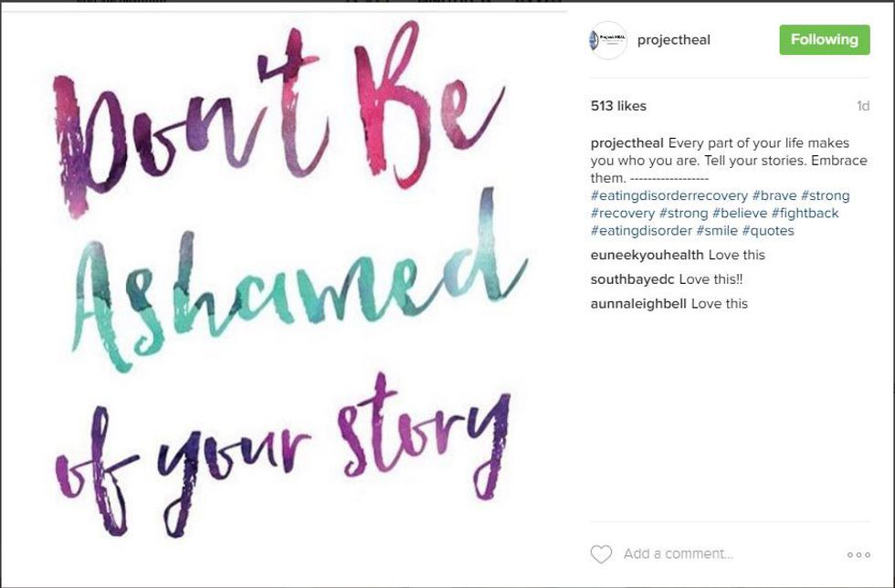This screenshot has height=588, width=895.
Task: Open the three-dot more options menu
Action: coord(858,554)
